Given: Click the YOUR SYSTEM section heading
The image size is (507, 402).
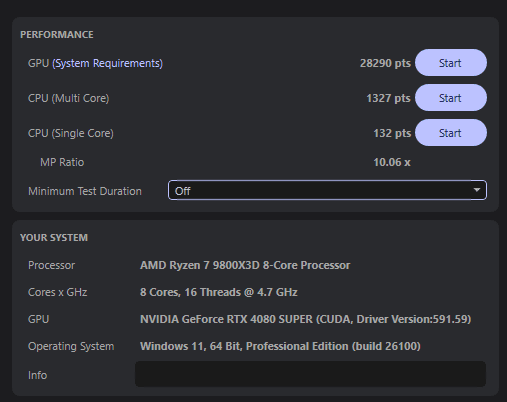Looking at the screenshot, I should [x=54, y=237].
